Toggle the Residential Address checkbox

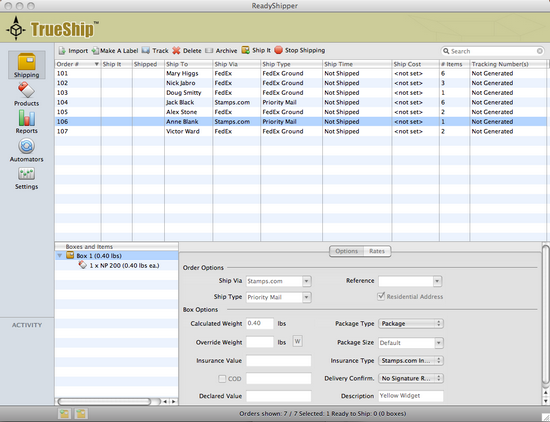[x=381, y=296]
